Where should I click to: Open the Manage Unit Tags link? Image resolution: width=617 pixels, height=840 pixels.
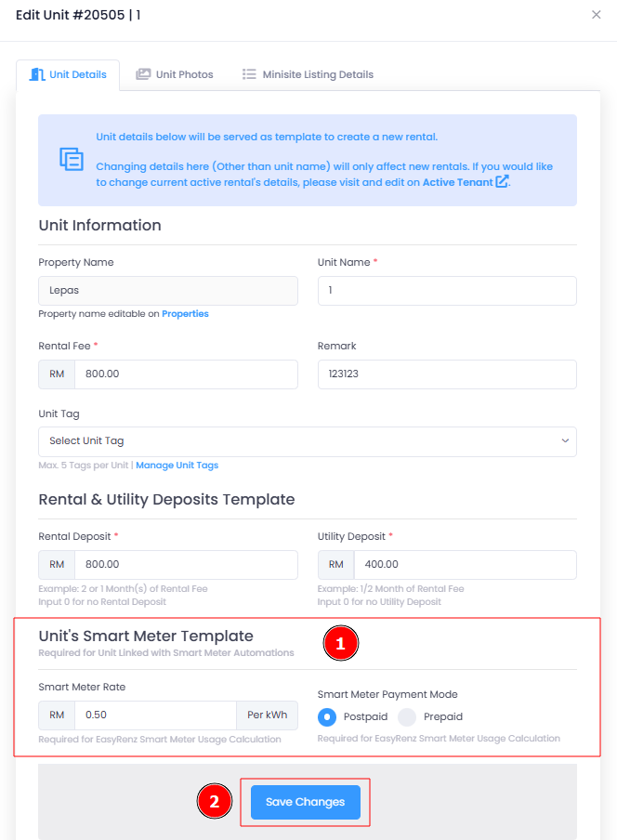[x=177, y=465]
